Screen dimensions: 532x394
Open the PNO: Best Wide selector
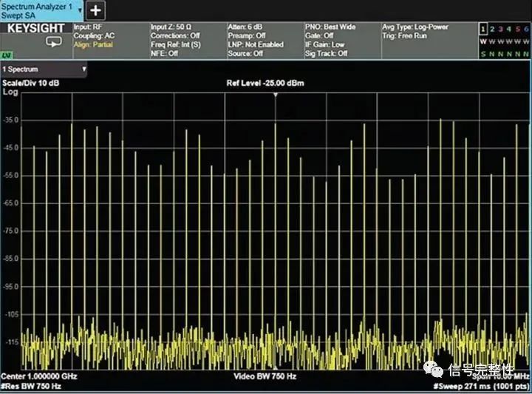[x=330, y=27]
